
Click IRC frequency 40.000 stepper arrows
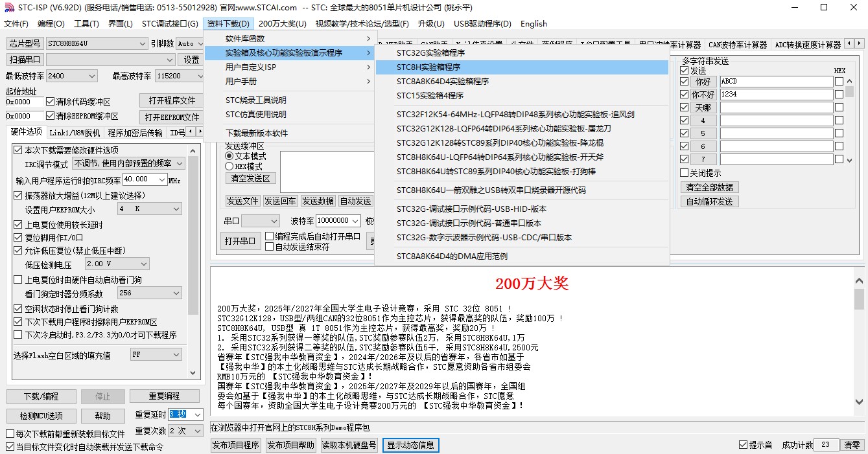pyautogui.click(x=163, y=179)
